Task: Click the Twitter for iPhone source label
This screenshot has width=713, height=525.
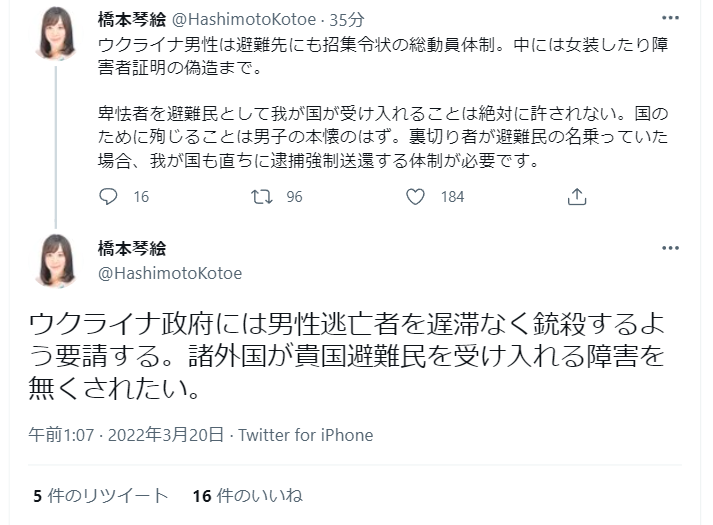Action: pos(304,435)
